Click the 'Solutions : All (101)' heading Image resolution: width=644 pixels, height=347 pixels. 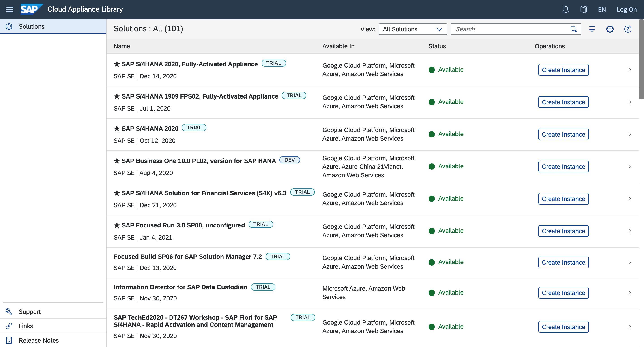point(148,29)
